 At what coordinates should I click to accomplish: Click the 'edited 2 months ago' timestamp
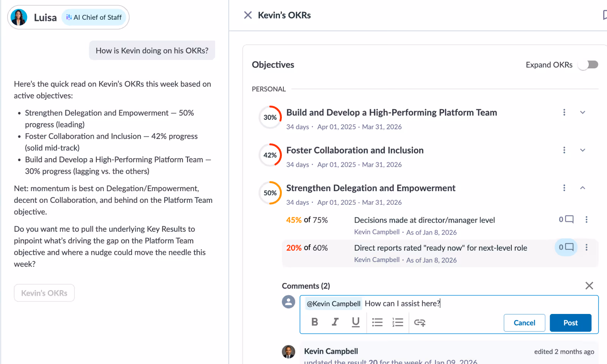[564, 351]
